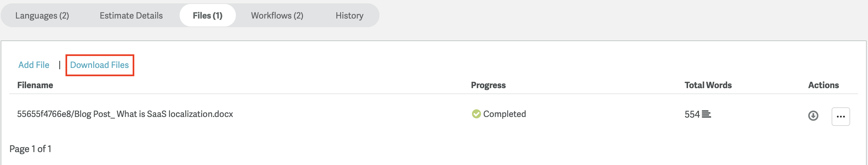The height and width of the screenshot is (165, 868).
Task: Click the file download icon in Actions
Action: (x=813, y=116)
